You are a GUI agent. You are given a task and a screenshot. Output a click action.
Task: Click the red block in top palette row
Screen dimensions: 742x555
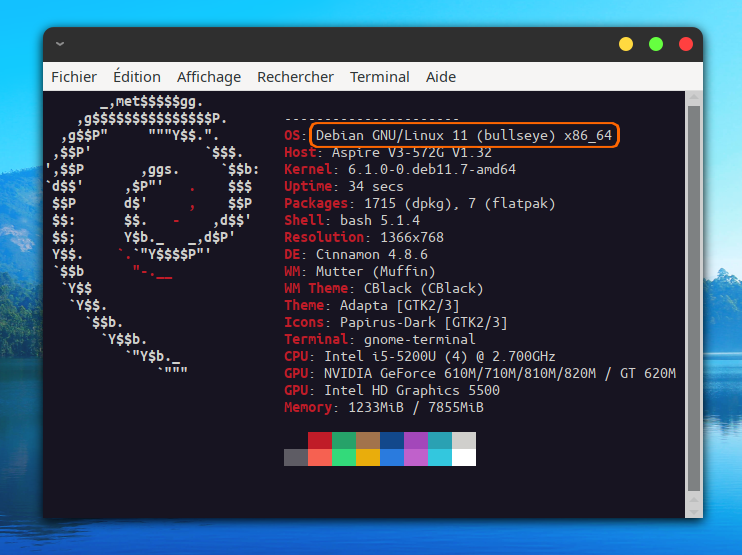pos(319,440)
